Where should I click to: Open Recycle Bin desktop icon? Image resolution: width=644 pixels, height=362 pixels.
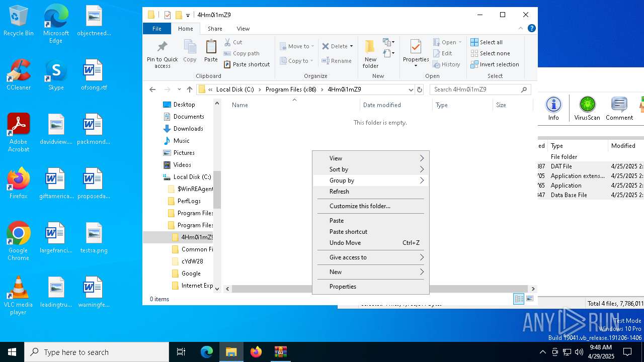(x=19, y=21)
